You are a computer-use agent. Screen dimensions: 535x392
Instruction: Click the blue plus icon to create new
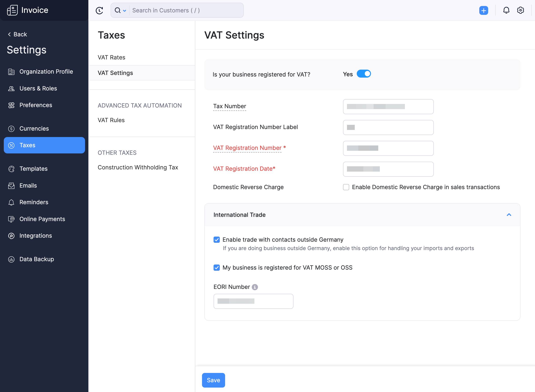click(484, 10)
